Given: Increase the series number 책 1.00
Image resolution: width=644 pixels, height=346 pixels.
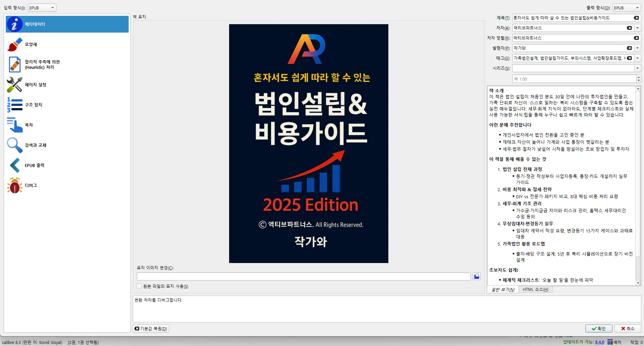Looking at the screenshot, I should click(x=639, y=77).
